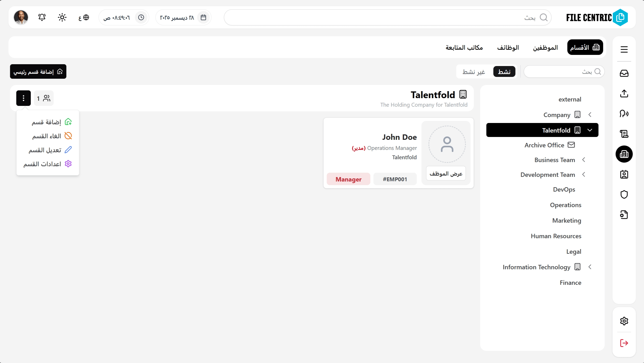Toggle language using the ع globe icon
The width and height of the screenshot is (644, 363).
click(84, 17)
